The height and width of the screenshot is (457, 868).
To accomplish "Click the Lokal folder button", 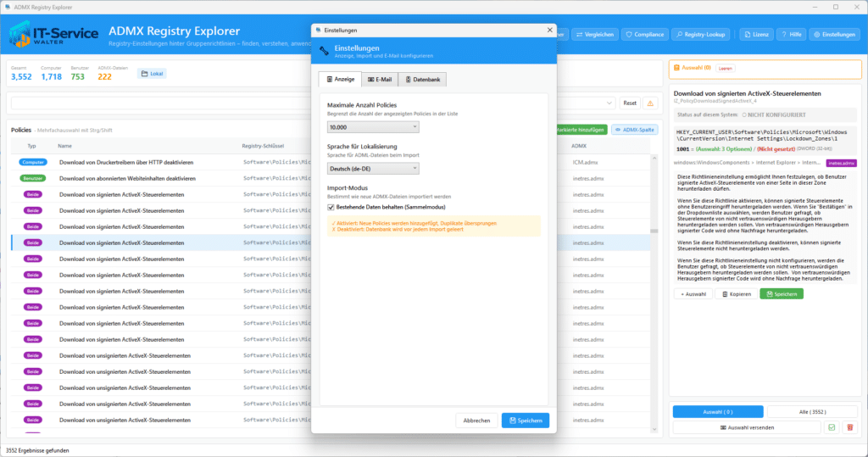I will (152, 74).
